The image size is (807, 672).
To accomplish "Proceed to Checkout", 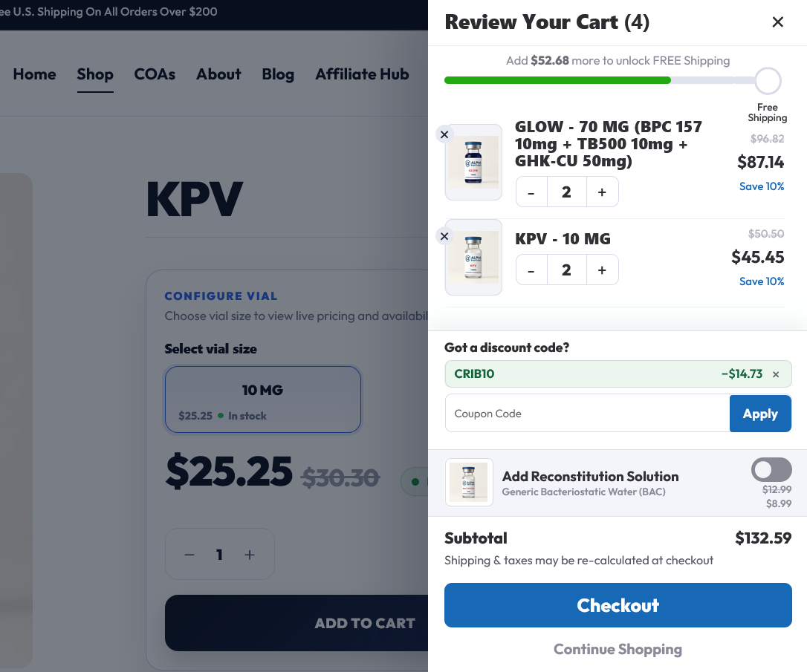I will coord(618,605).
